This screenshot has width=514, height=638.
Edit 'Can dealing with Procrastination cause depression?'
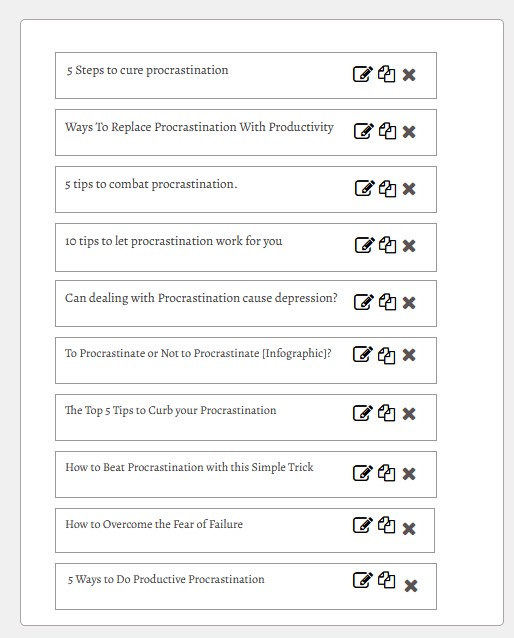363,302
